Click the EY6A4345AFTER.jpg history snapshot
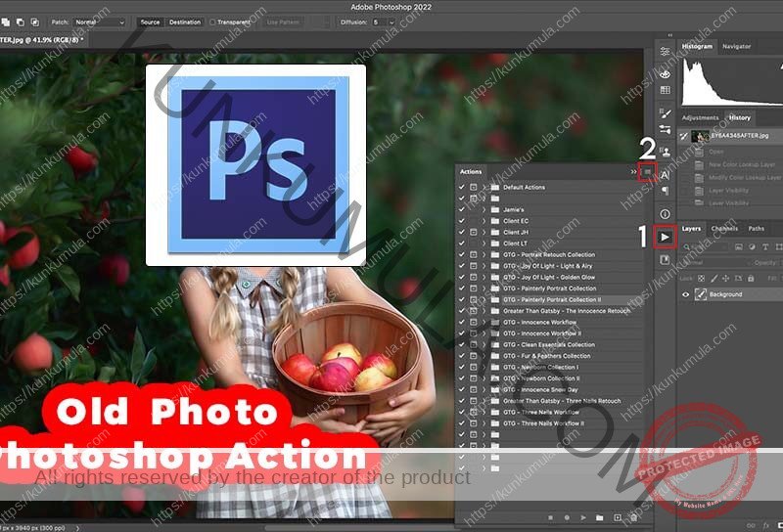The height and width of the screenshot is (532, 783). coord(731,136)
